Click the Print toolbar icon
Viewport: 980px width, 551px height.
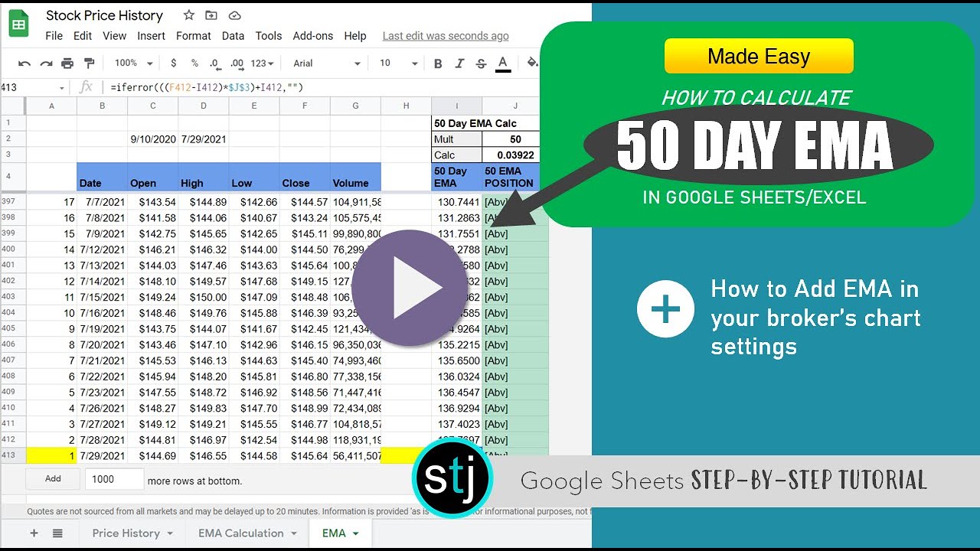[x=67, y=64]
